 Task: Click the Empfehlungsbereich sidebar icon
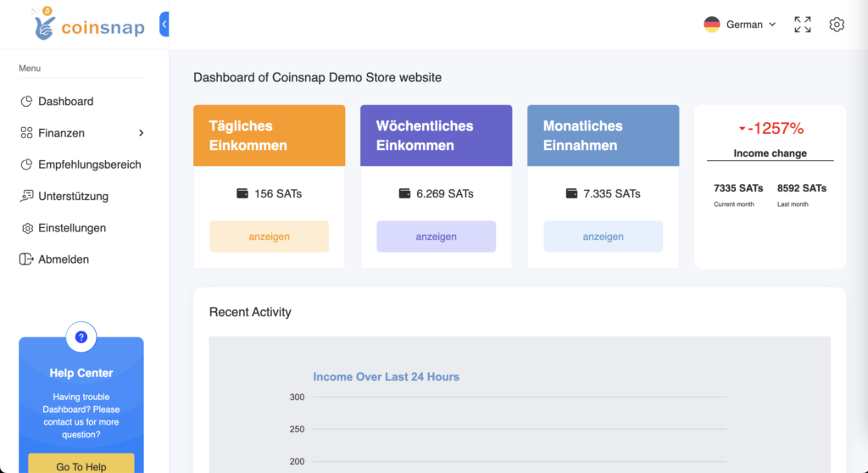click(x=26, y=164)
